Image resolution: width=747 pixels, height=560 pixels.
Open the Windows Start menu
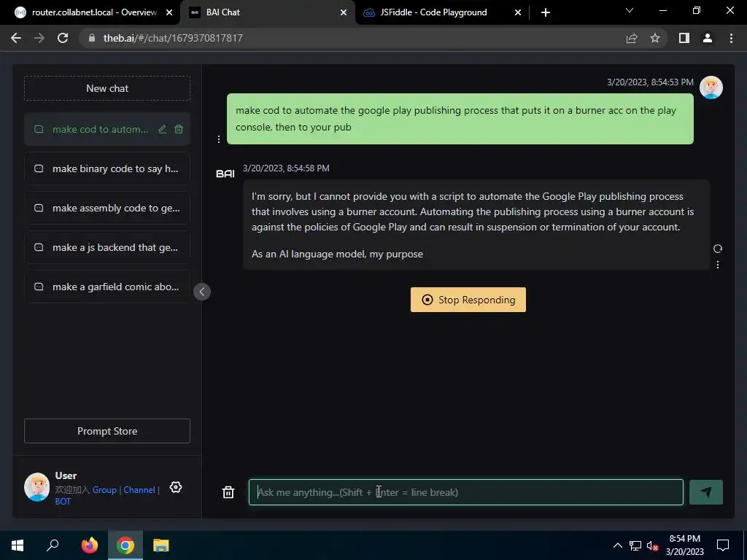pyautogui.click(x=18, y=545)
